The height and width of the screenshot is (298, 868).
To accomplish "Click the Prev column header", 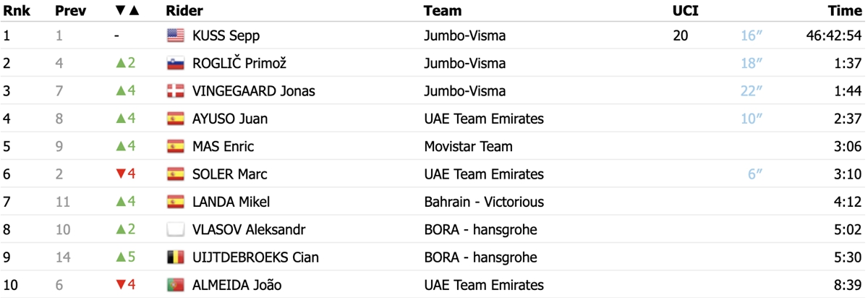I will tap(71, 11).
